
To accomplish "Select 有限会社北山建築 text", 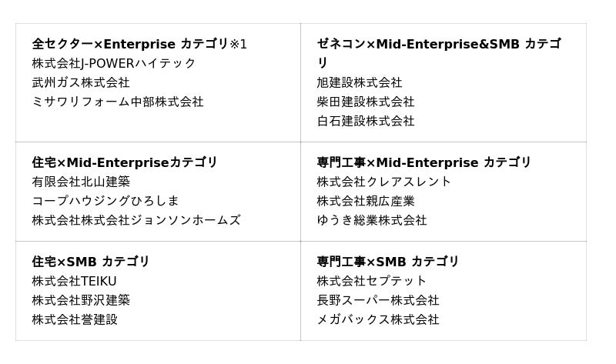I will tap(81, 182).
